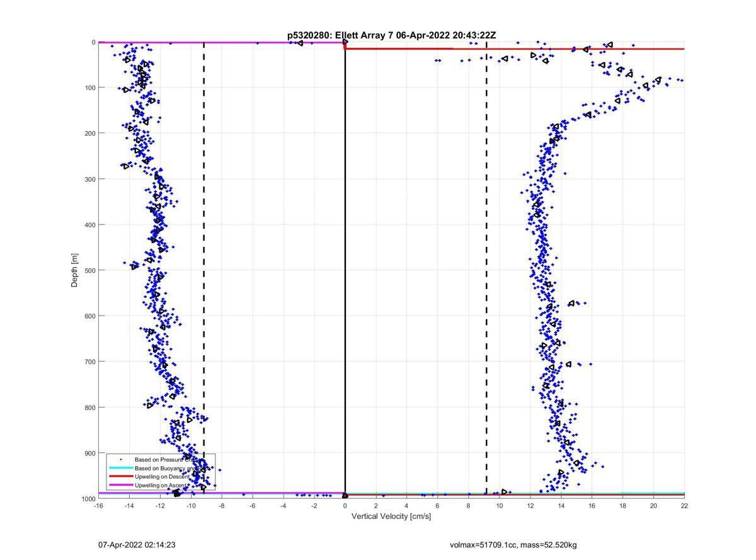
Task: Click x-axis tick label '4'
Action: coord(407,505)
